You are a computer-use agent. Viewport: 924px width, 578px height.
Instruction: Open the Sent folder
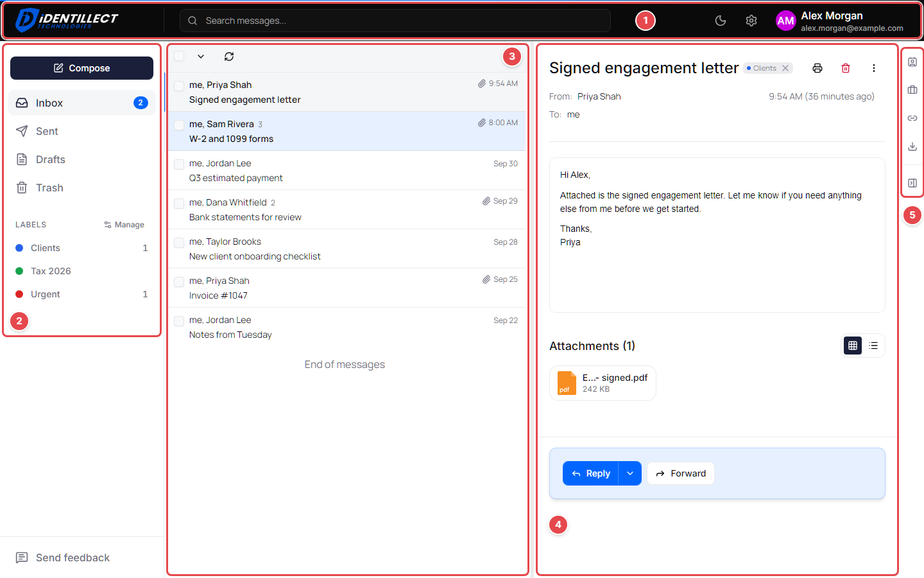tap(81, 131)
